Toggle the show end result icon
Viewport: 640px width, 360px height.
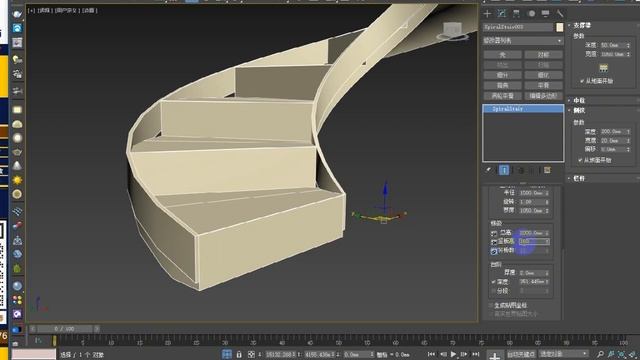coord(504,170)
